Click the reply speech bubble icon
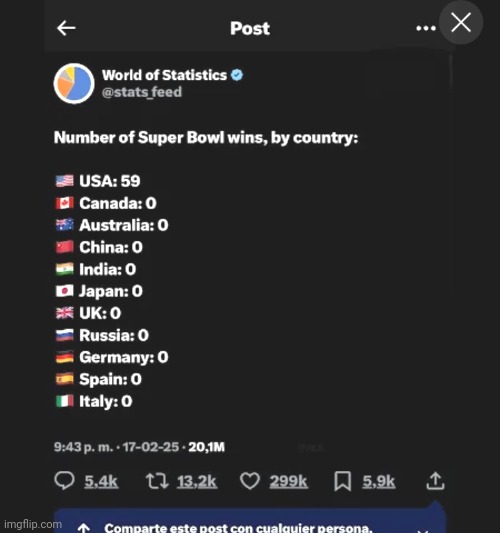This screenshot has width=500, height=533. 64,481
